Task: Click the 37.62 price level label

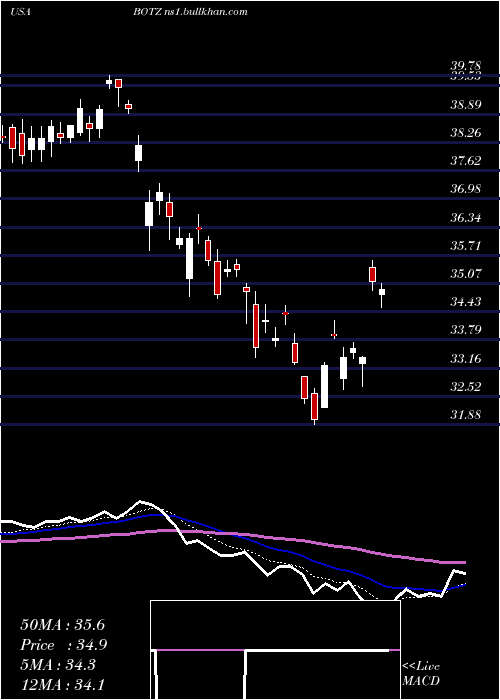Action: point(466,161)
